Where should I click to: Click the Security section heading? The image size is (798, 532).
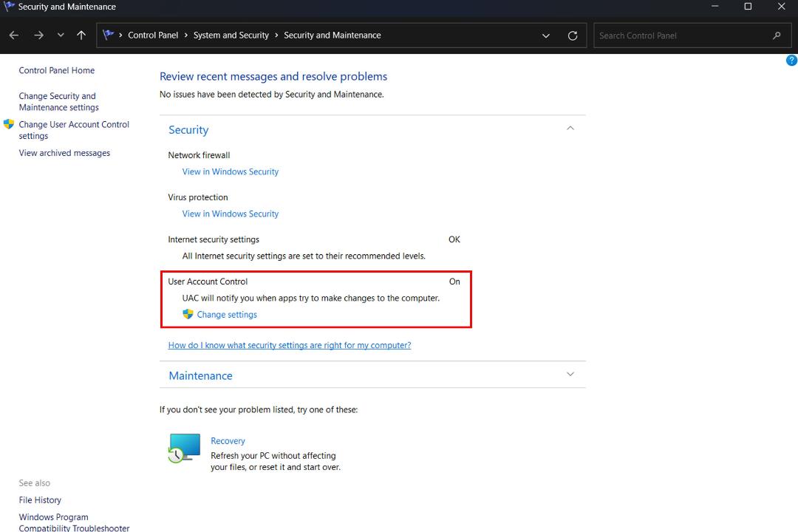point(188,130)
